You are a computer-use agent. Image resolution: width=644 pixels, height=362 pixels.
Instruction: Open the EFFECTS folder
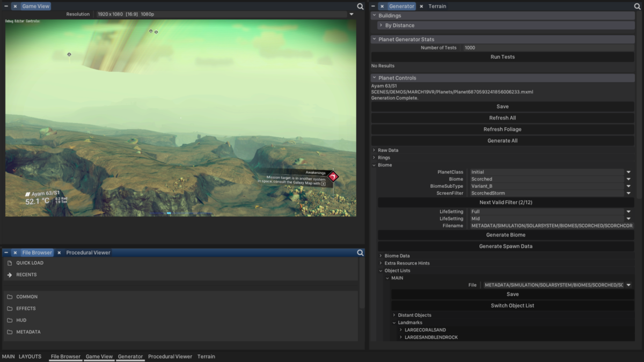[x=26, y=308]
